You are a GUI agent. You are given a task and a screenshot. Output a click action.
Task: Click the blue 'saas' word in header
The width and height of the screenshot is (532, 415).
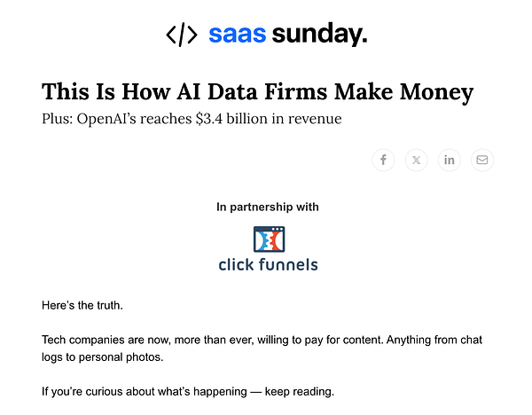coord(237,35)
